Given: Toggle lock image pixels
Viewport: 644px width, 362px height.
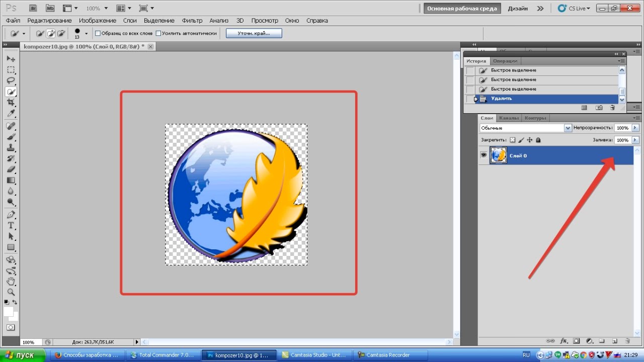Looking at the screenshot, I should [x=521, y=140].
